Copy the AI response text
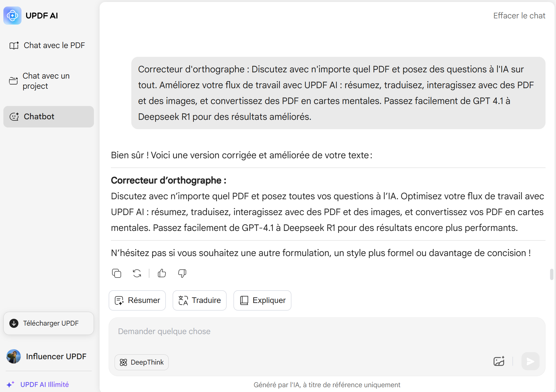Screen dimensions: 556x392 coord(117,273)
